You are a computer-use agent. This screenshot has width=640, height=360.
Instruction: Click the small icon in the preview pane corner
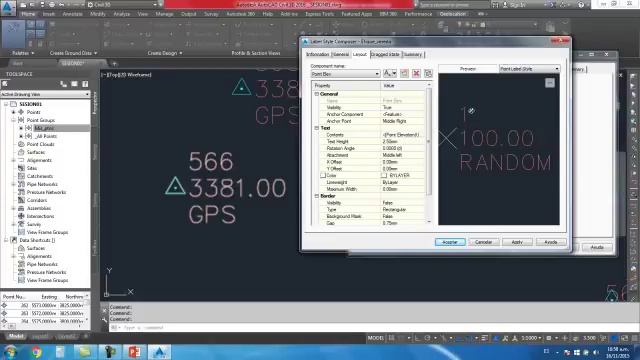549,83
